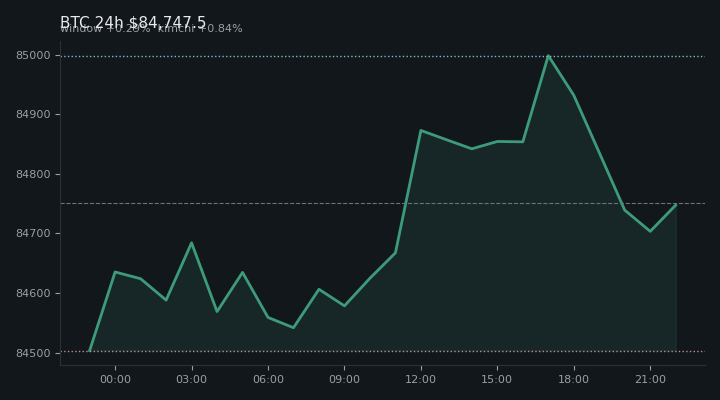The height and width of the screenshot is (400, 720).
Task: Click the 00:00 x-axis label
Action: tap(115, 379)
